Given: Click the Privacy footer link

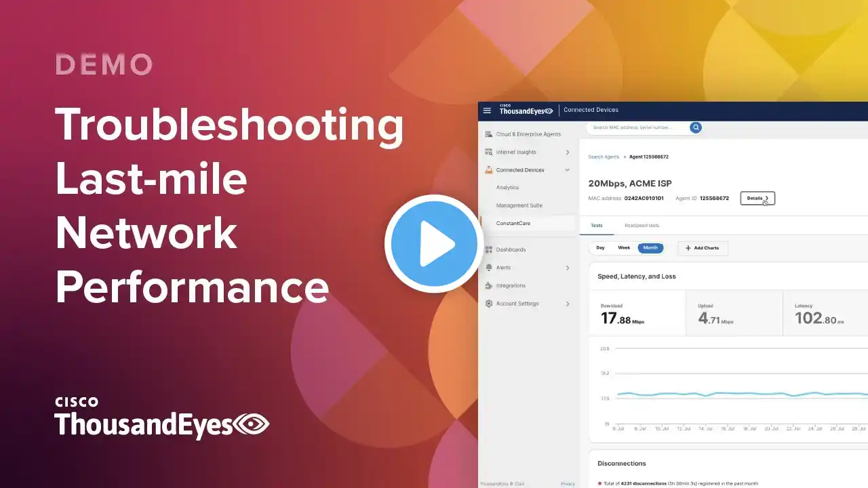Looking at the screenshot, I should (568, 484).
